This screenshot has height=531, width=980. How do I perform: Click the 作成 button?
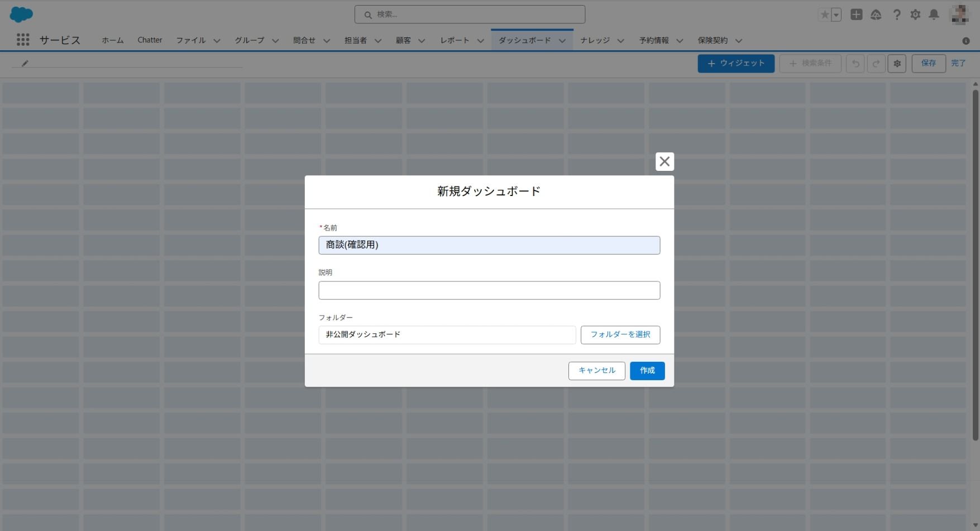(647, 371)
